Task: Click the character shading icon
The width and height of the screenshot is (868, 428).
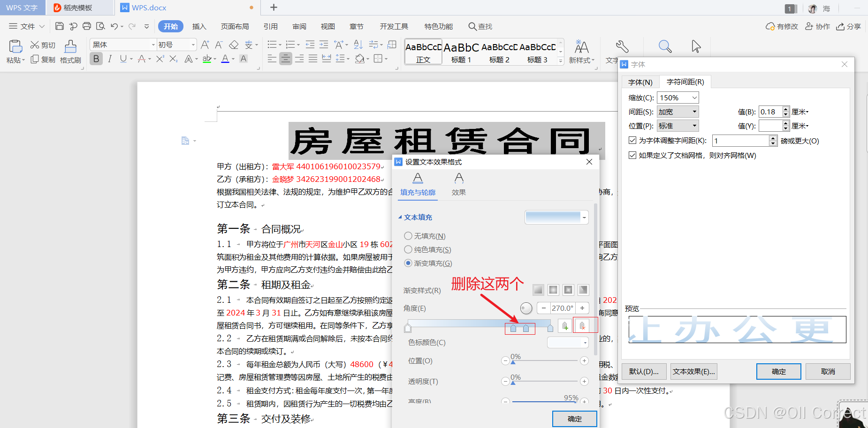Action: pyautogui.click(x=244, y=59)
